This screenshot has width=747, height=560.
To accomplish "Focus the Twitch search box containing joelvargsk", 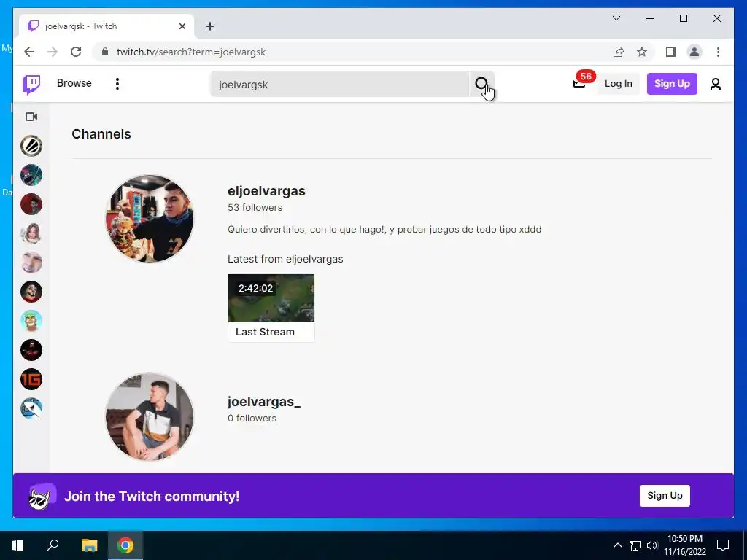I will click(340, 85).
